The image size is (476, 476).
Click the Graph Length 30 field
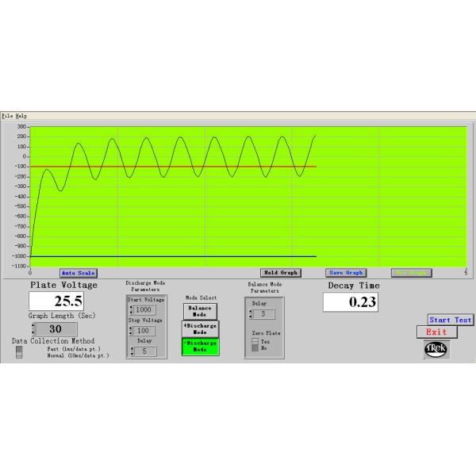(x=56, y=329)
